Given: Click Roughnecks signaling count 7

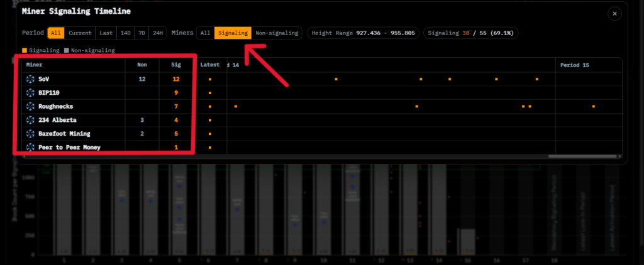Looking at the screenshot, I should [176, 106].
